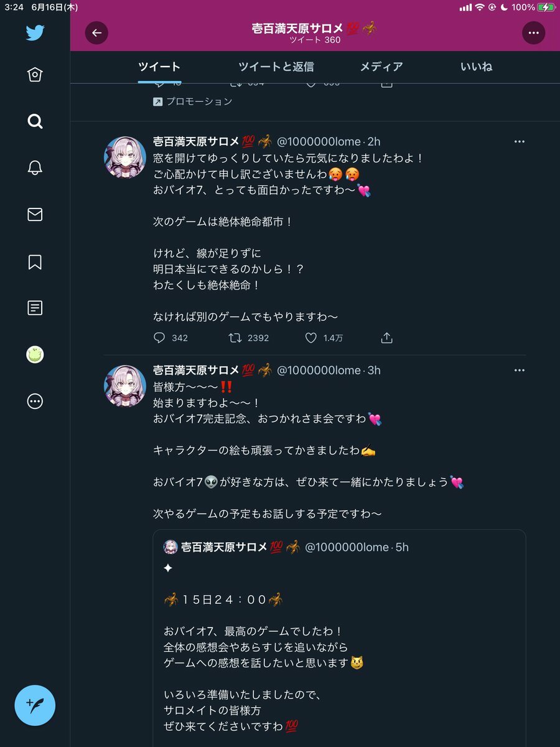Switch to the メディア tab
Viewport: 560px width, 747px height.
coord(381,67)
